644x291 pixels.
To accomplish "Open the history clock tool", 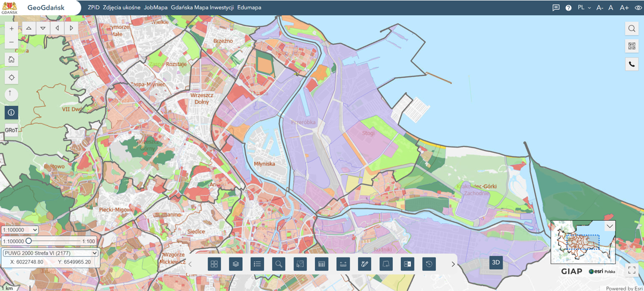I will pyautogui.click(x=429, y=264).
